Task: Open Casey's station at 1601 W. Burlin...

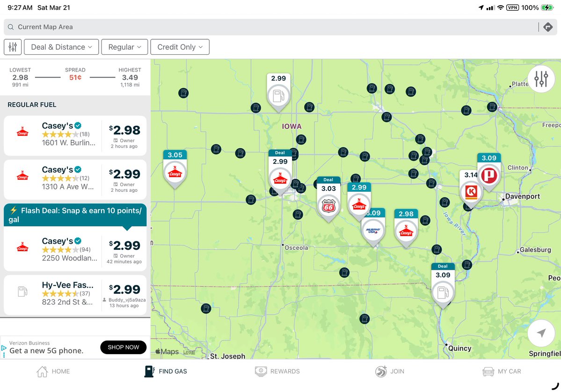Action: pos(75,136)
